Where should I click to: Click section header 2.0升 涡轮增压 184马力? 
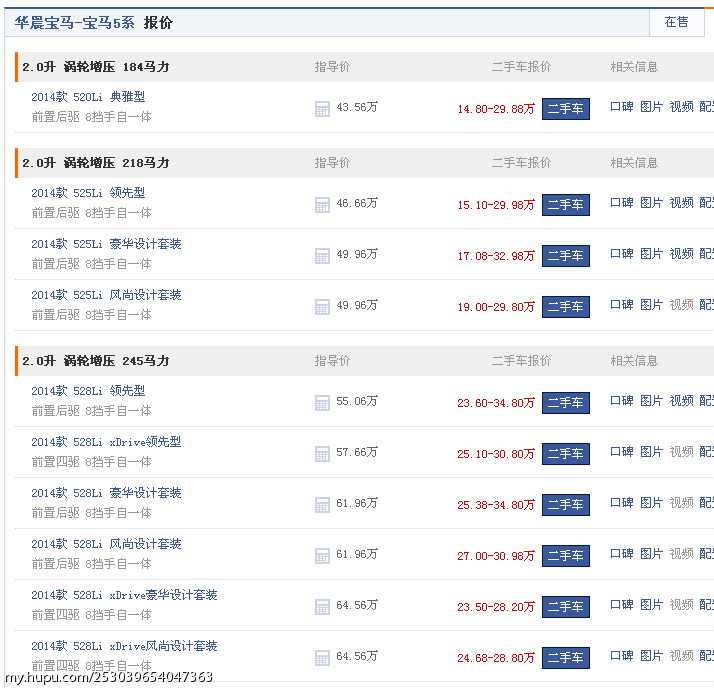click(96, 67)
